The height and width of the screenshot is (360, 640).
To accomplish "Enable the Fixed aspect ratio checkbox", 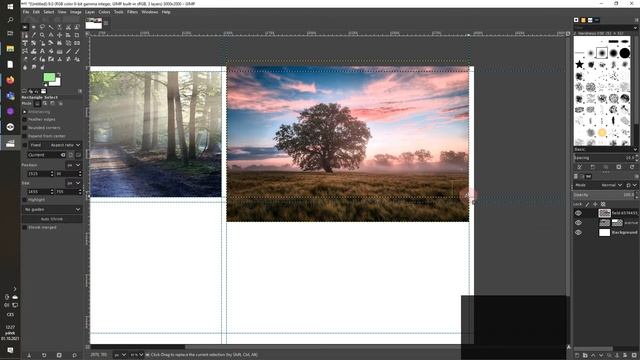I will (x=24, y=145).
